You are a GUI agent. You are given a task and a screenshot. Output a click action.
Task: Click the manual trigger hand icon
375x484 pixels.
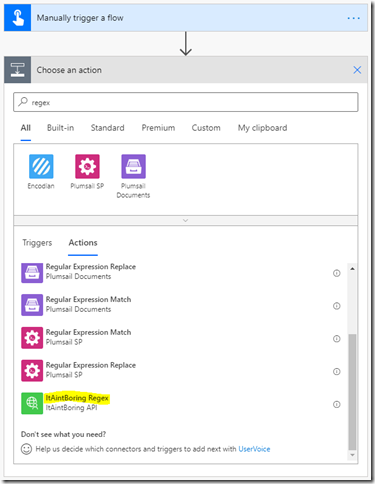[x=18, y=18]
